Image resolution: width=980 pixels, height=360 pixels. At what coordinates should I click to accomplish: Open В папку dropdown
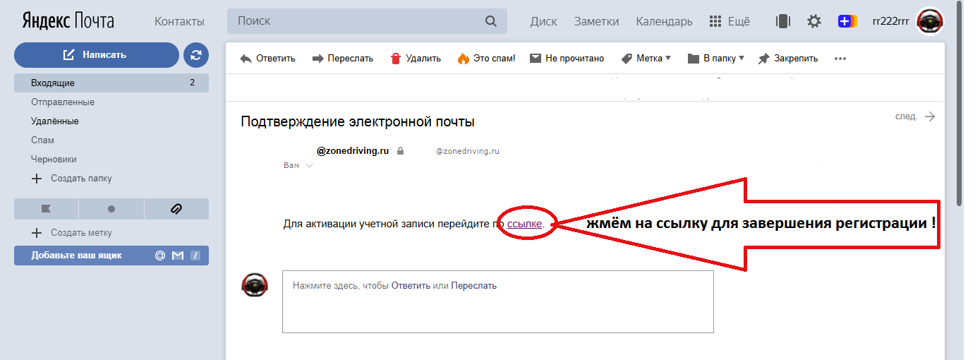(715, 59)
